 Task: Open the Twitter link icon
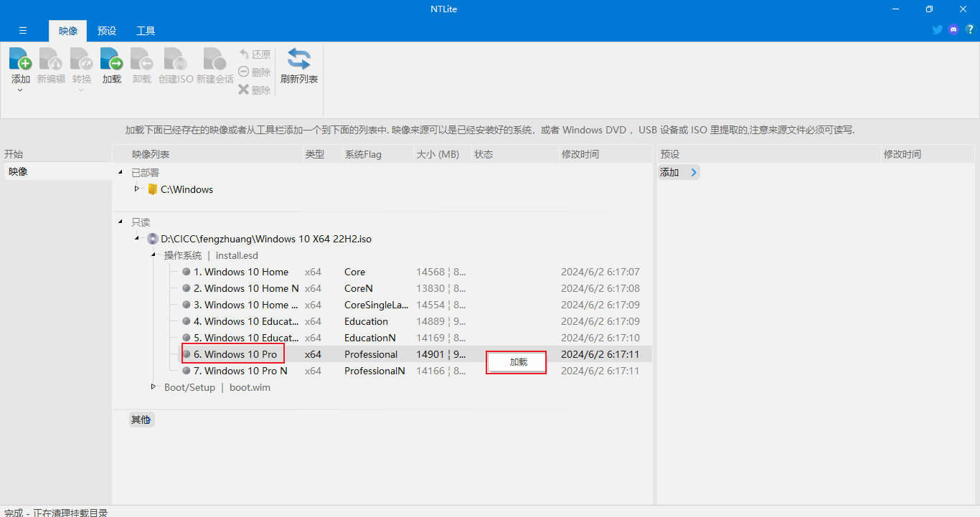[x=937, y=30]
